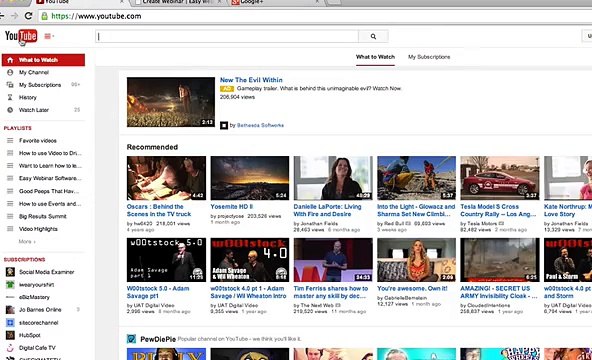Open Tim Ferriss video thumbnail
592x360 pixels.
(333, 260)
